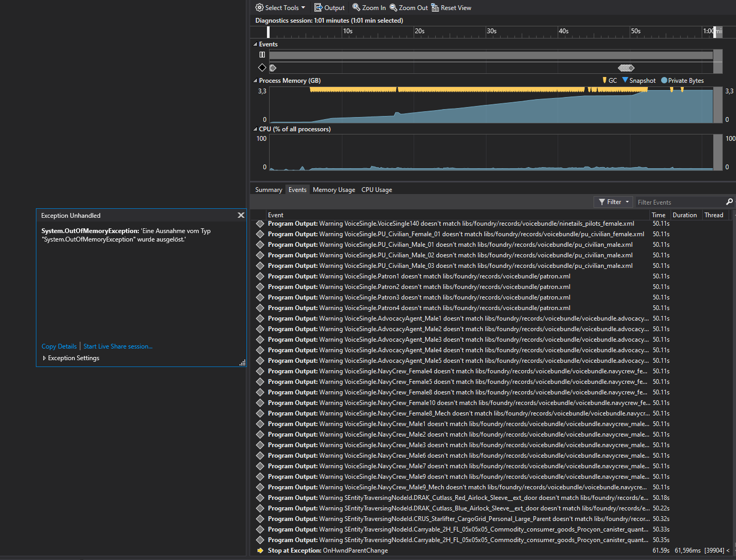Collapse the Events timeline section
Screen dimensions: 736x560
pos(255,44)
